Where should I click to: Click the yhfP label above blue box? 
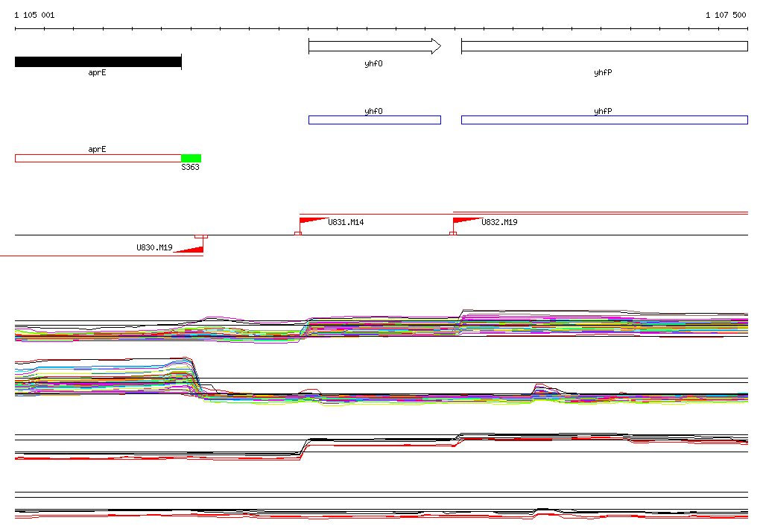603,111
